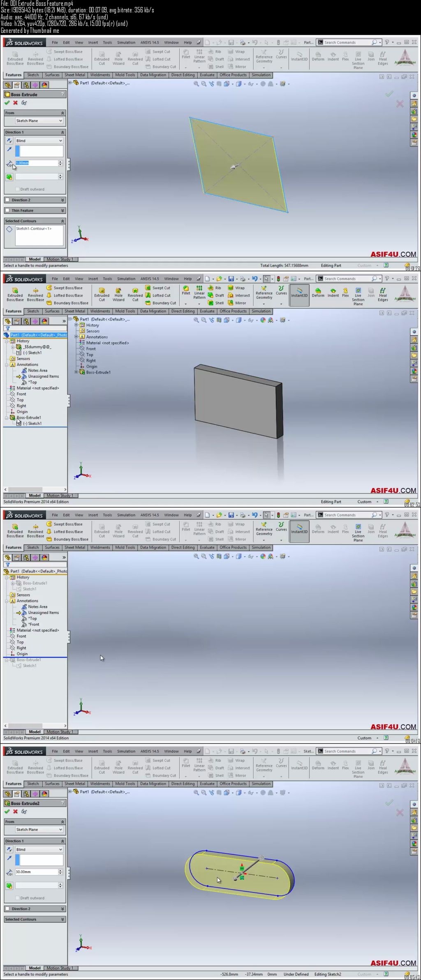421x980 pixels.
Task: Open the Insert menu in the box-model frame
Action: tap(93, 279)
